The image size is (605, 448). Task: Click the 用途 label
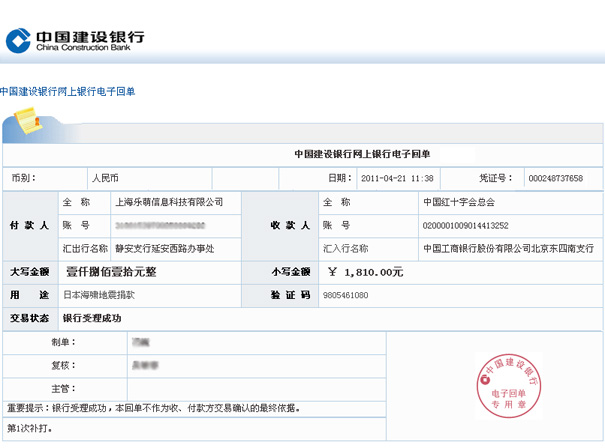coord(29,295)
